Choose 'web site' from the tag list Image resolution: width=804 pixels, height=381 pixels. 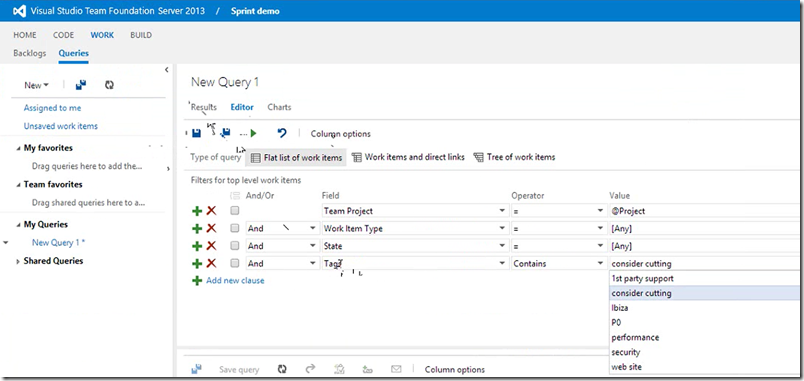704,367
